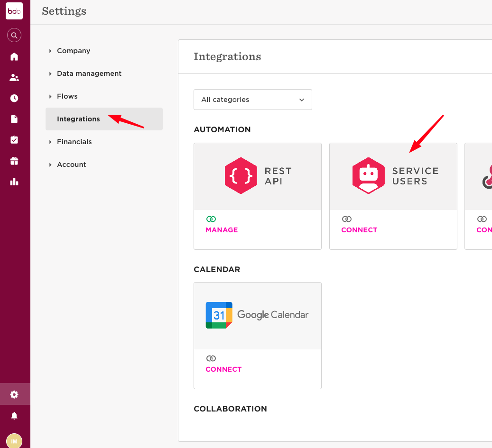The image size is (492, 448).
Task: Click the Service Users robot logo
Action: (368, 175)
